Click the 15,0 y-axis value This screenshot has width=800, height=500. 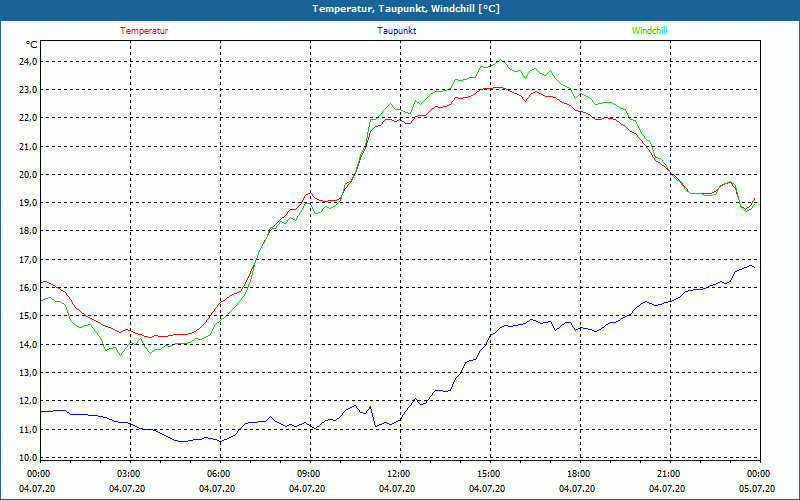pos(28,315)
